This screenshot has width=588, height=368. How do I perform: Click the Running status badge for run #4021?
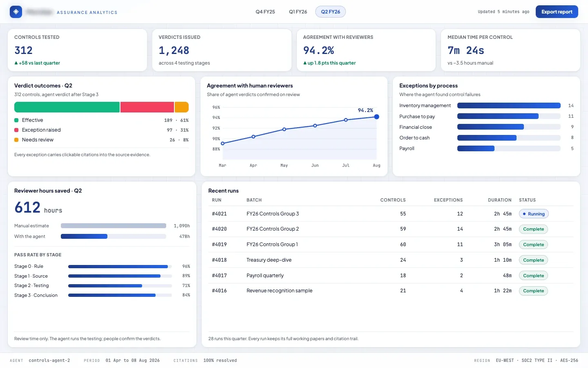[x=534, y=214]
